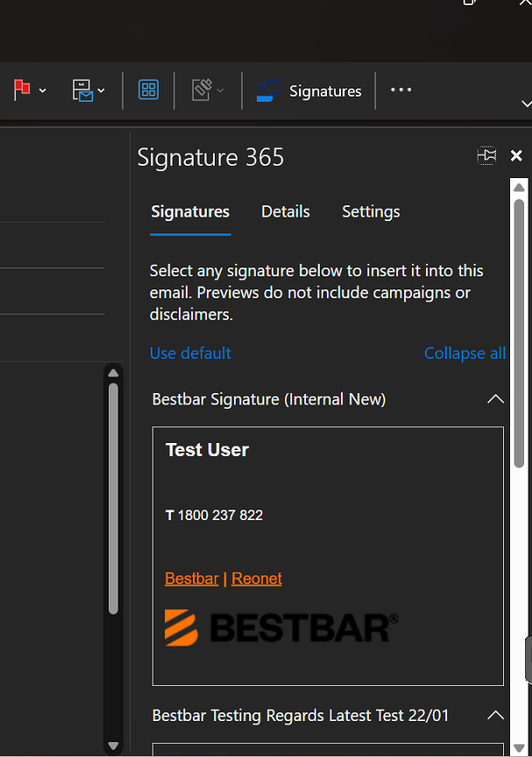The width and height of the screenshot is (532, 757).
Task: Pin the Signature 365 pane
Action: [x=486, y=155]
